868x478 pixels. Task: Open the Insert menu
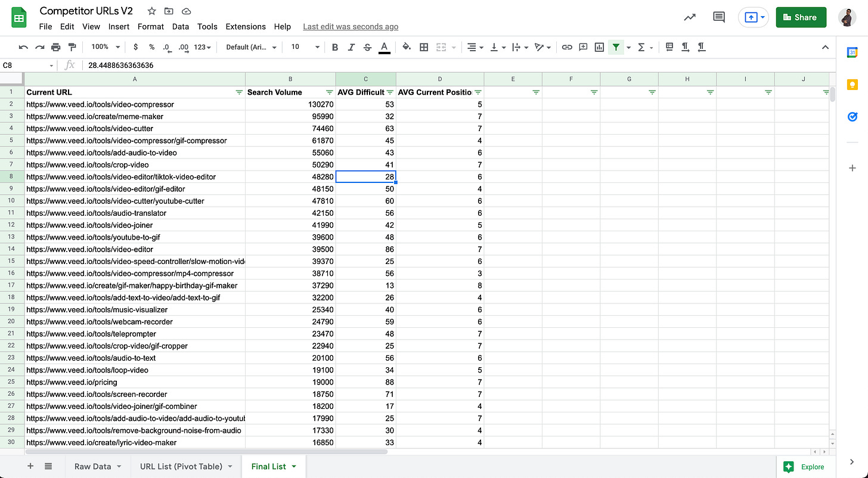[x=119, y=26]
